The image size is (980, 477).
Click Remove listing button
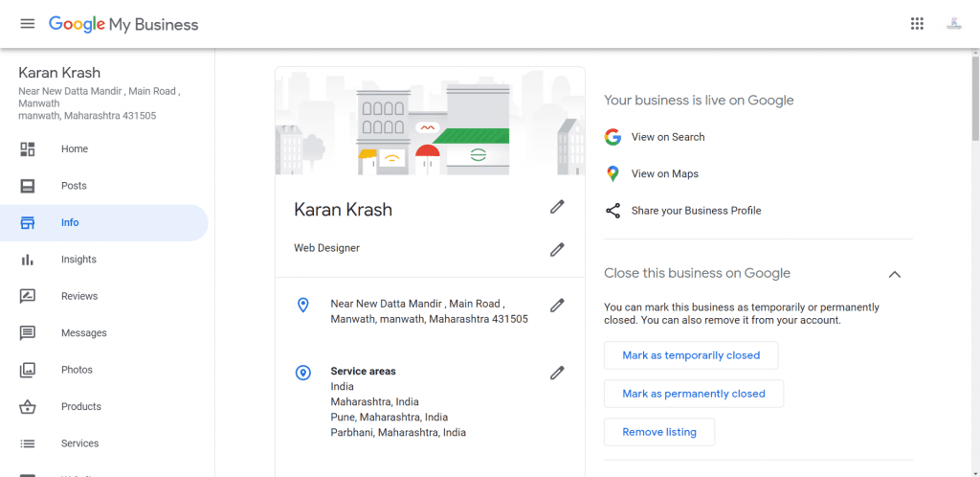pos(658,432)
